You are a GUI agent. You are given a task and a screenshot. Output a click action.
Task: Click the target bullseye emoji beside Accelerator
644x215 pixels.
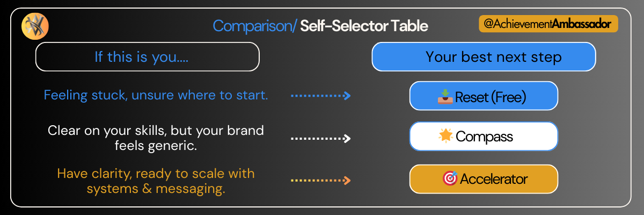point(449,179)
